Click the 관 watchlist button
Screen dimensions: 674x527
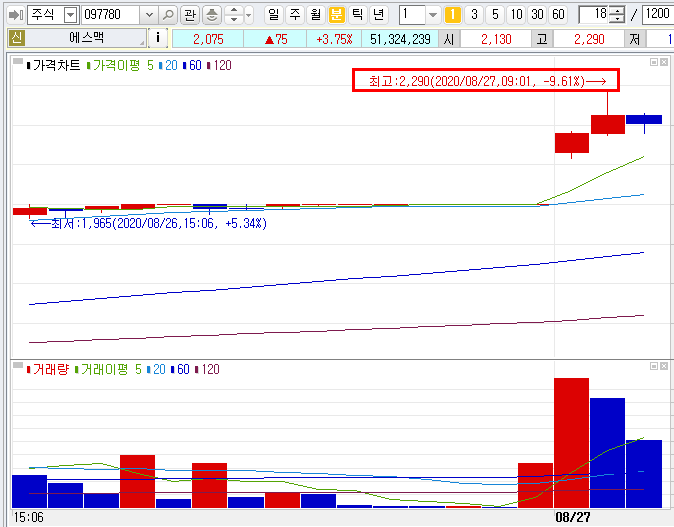coord(190,15)
